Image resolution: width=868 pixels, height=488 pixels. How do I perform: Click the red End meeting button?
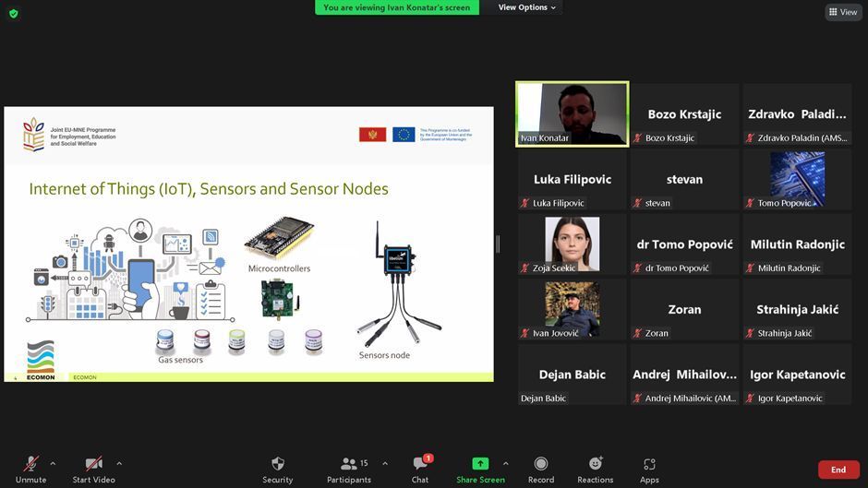click(838, 470)
